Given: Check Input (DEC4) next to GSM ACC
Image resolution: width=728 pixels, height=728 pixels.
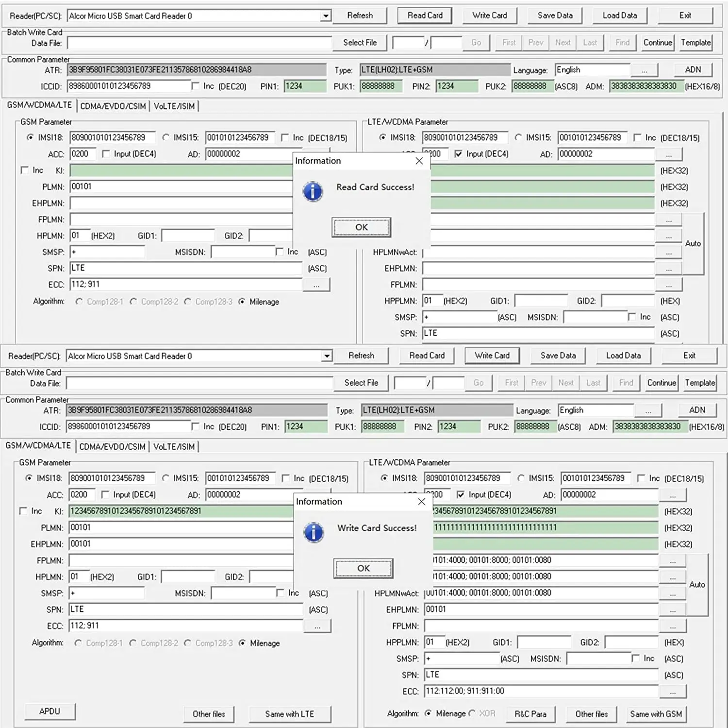Looking at the screenshot, I should [106, 154].
